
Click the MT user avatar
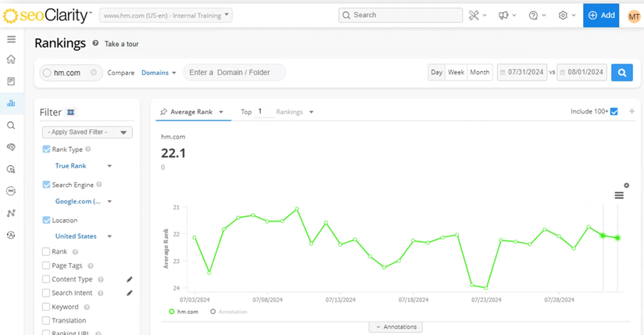634,16
